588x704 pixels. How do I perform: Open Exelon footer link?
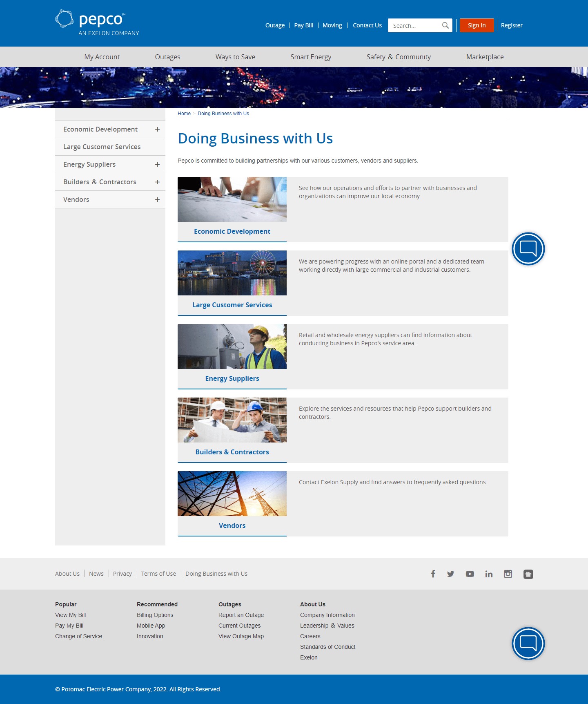tap(309, 657)
